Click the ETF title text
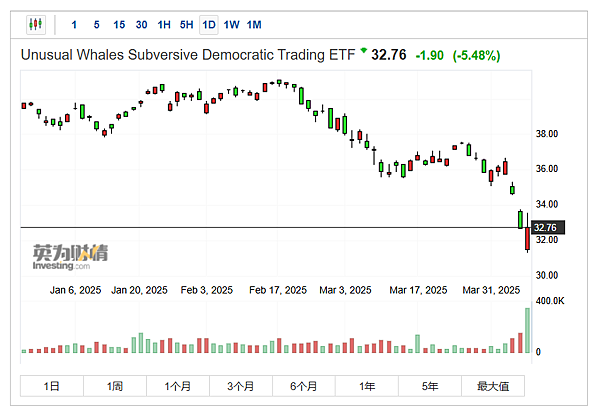Screen dimensions: 600x415 (x=188, y=55)
